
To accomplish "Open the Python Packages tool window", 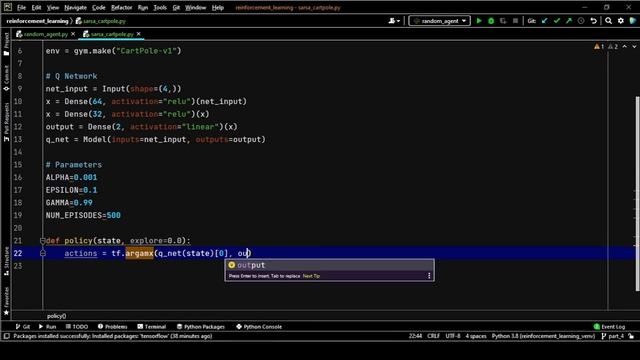I will [201, 327].
